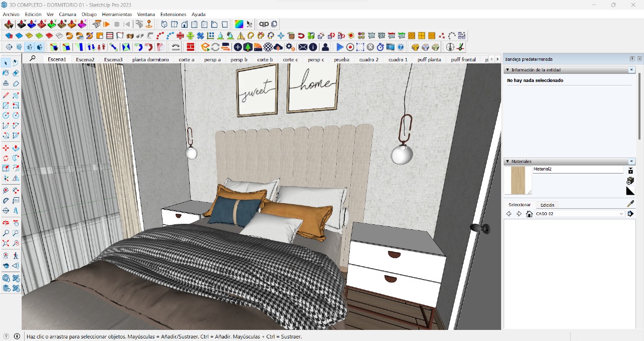Open the Extensiones menu
The height and width of the screenshot is (341, 644).
(x=173, y=15)
